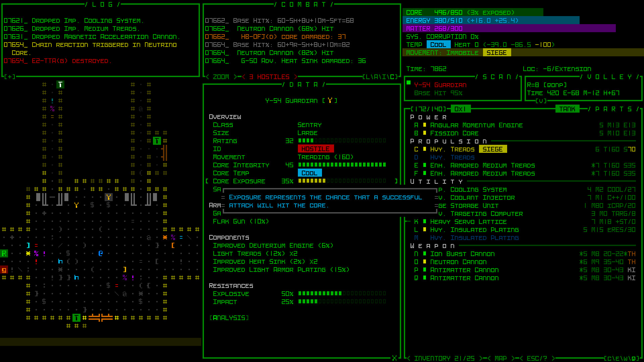
Task: Click the SIEGE indicator in movement status
Action: [x=496, y=53]
